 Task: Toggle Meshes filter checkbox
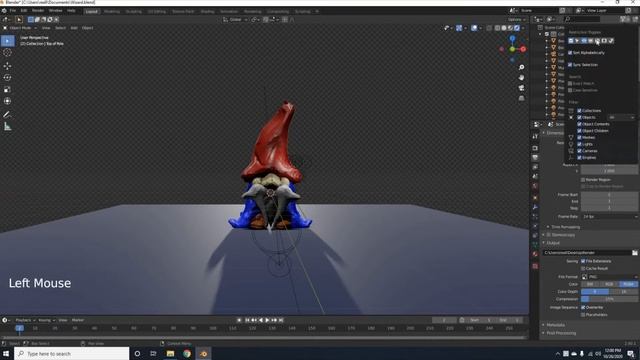(579, 138)
